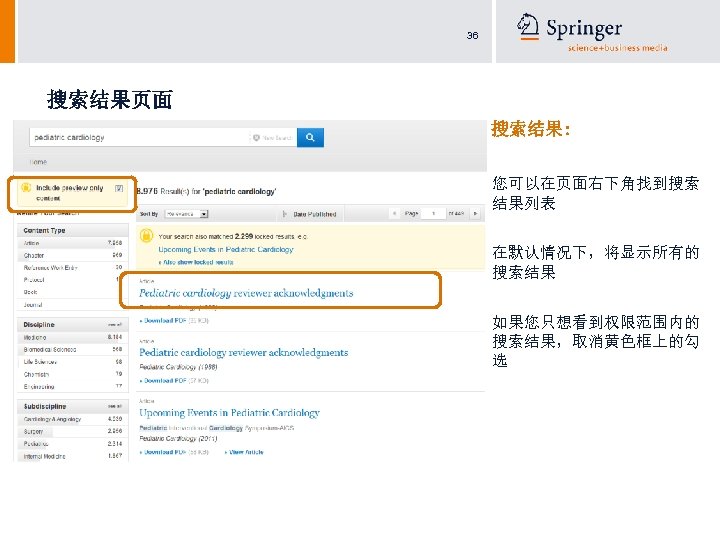Click the blue magnifier search button
Viewport: 720px width, 540px height.
pos(310,137)
